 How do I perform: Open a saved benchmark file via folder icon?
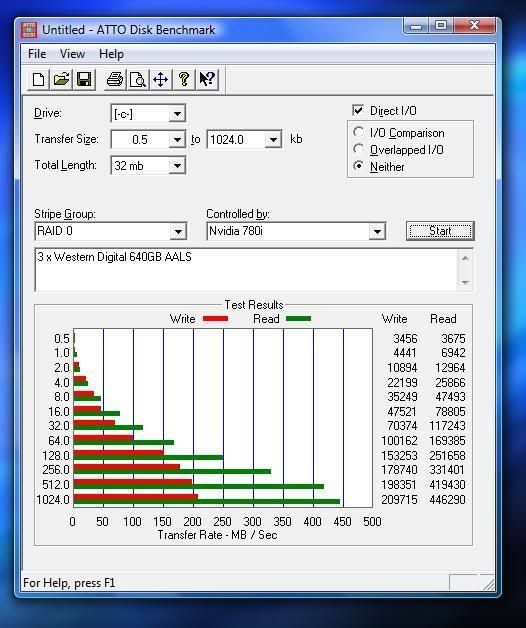pyautogui.click(x=61, y=79)
